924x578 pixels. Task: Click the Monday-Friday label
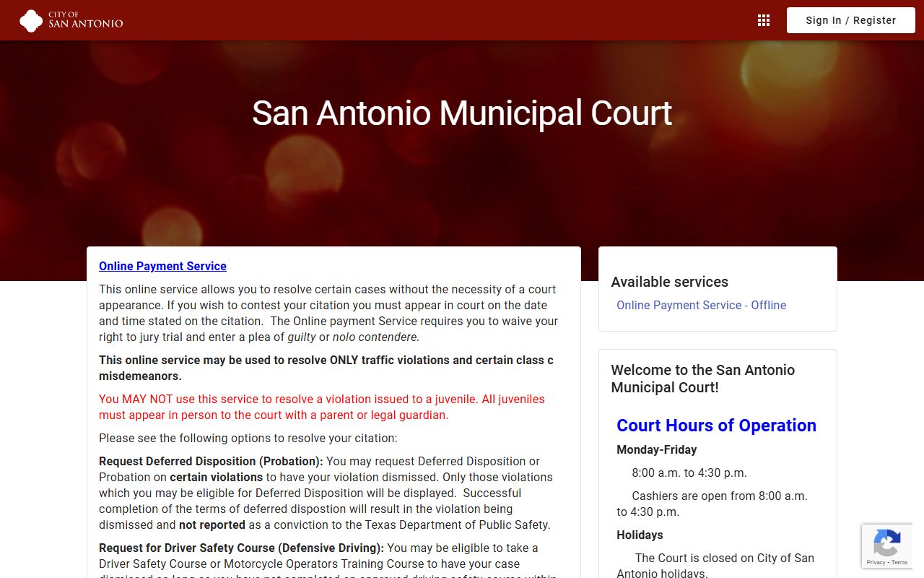[x=657, y=449]
